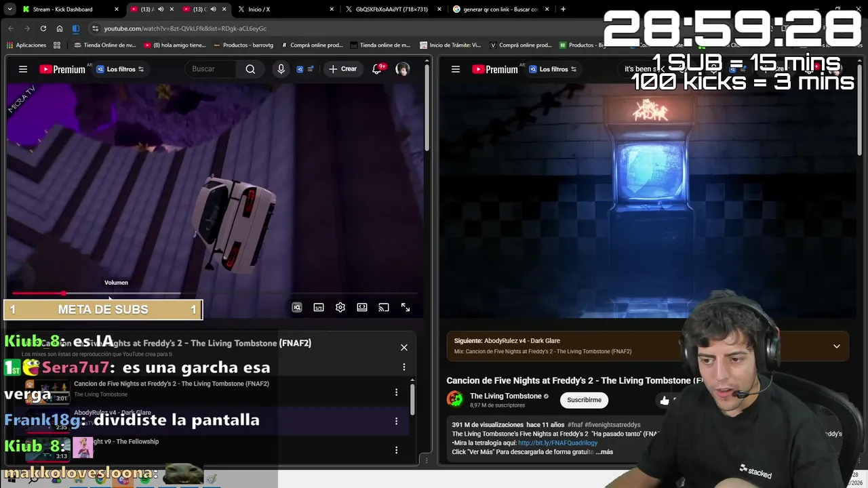Open the bit.ly/FNAFQuadrilogy link
This screenshot has width=868, height=488.
tap(557, 443)
